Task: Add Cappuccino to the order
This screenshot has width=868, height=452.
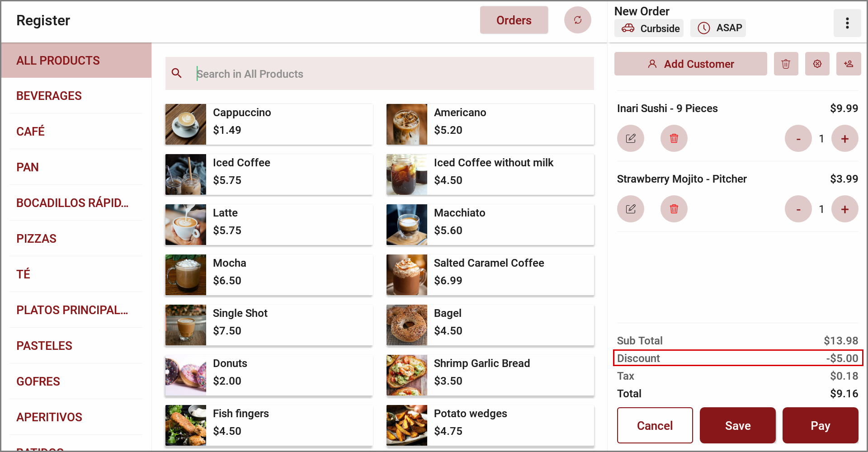Action: click(x=269, y=124)
